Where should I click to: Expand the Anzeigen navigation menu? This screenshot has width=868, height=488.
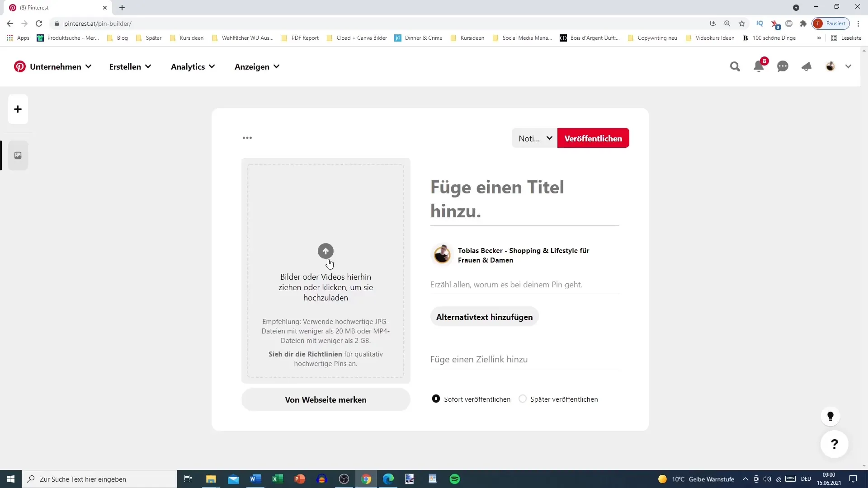click(258, 66)
